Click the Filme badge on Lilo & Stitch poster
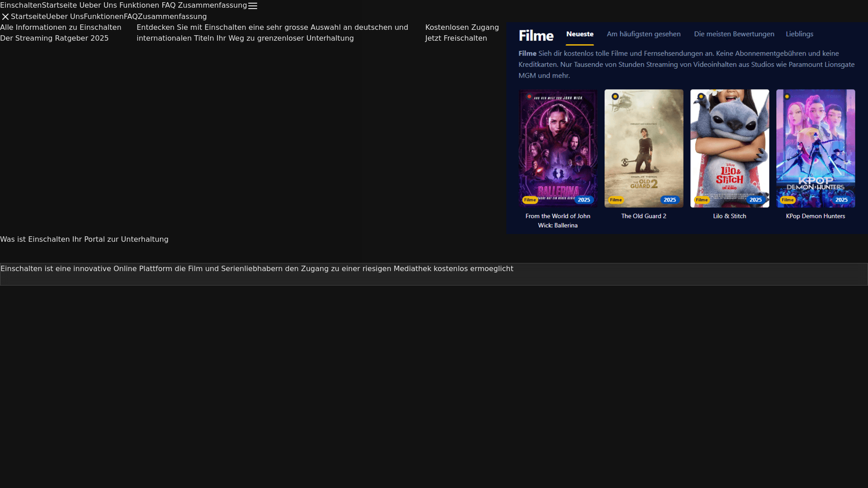This screenshot has height=488, width=868. [702, 200]
